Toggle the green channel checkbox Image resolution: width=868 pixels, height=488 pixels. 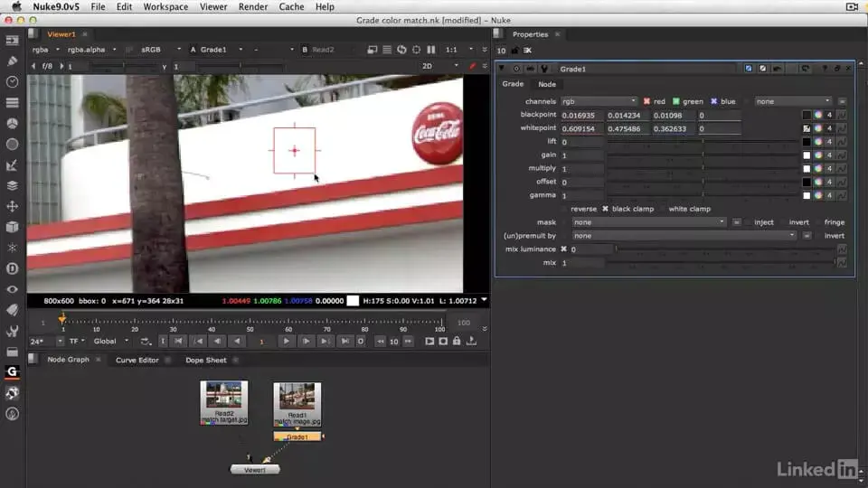coord(675,101)
